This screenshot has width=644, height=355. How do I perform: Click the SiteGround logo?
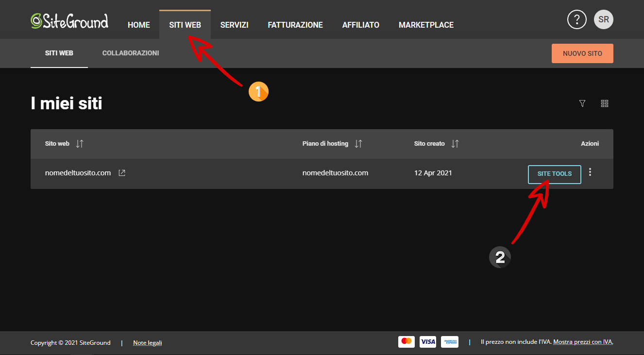pyautogui.click(x=69, y=21)
